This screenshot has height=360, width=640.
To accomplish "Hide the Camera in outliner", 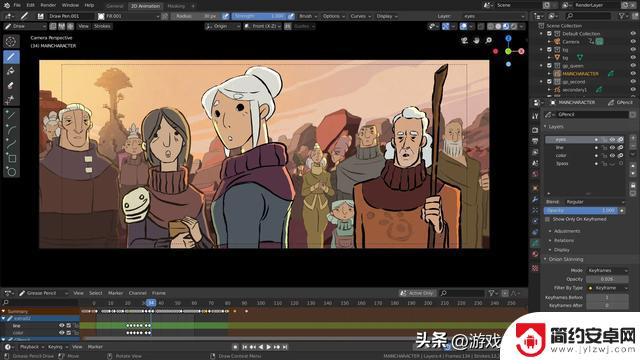I will coord(633,42).
